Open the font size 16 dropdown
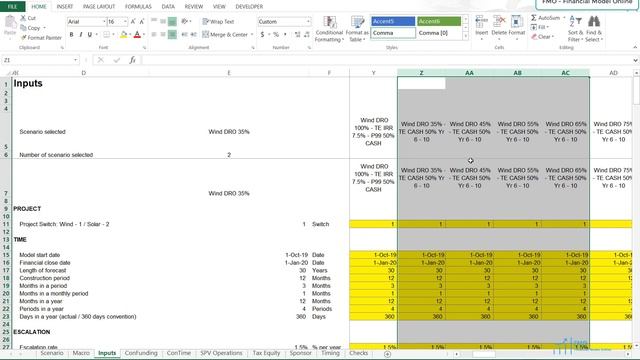 pos(125,22)
